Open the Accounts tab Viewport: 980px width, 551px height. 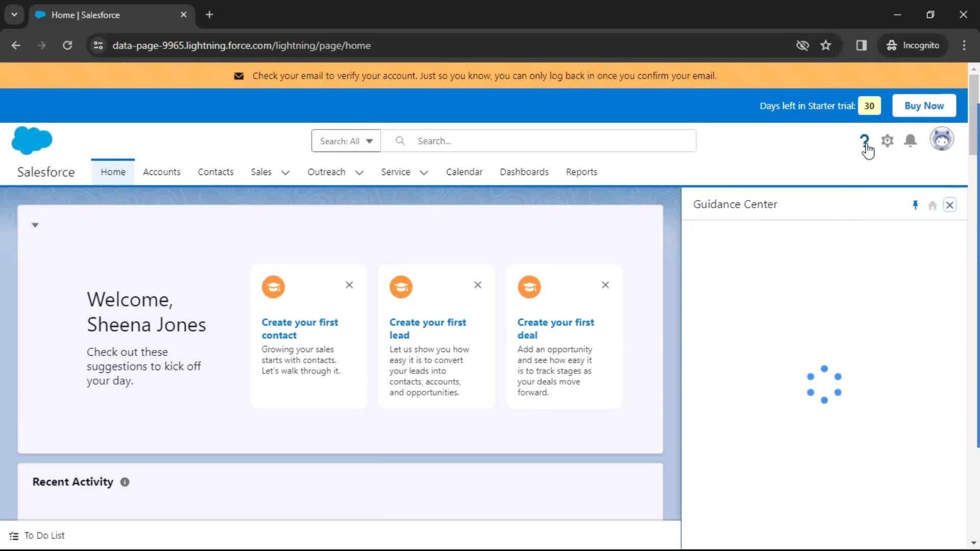161,172
